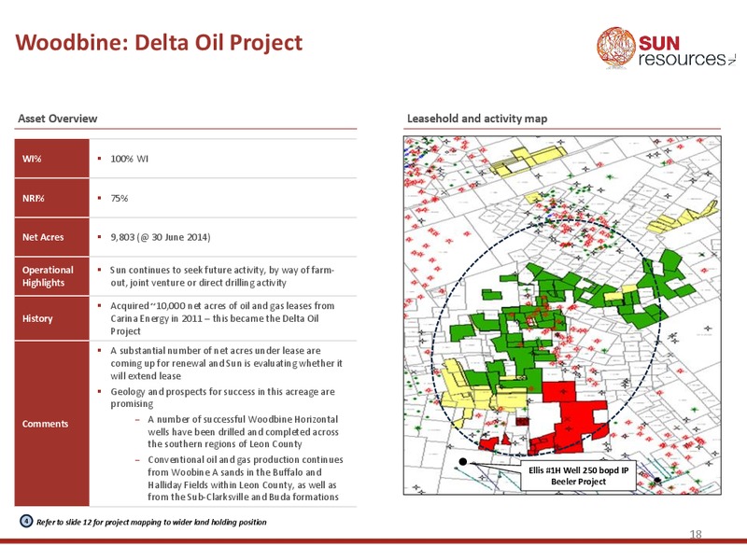
Task: Click the 'Leasehold and activity map' heading
Action: (477, 119)
